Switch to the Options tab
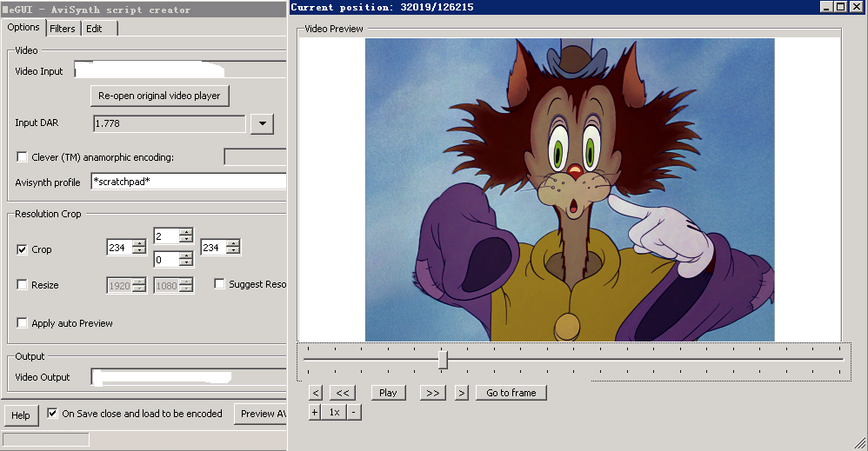Screen dimensions: 868x451 tap(23, 27)
